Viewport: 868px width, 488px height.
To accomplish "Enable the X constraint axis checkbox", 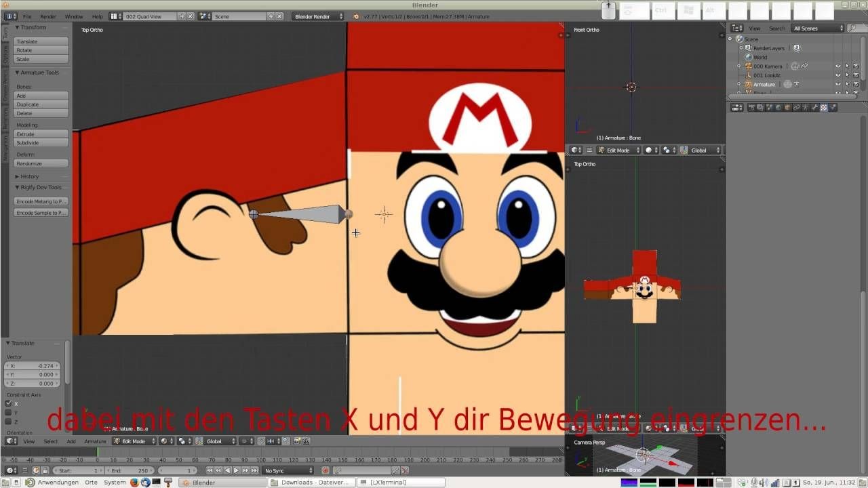I will [x=8, y=403].
